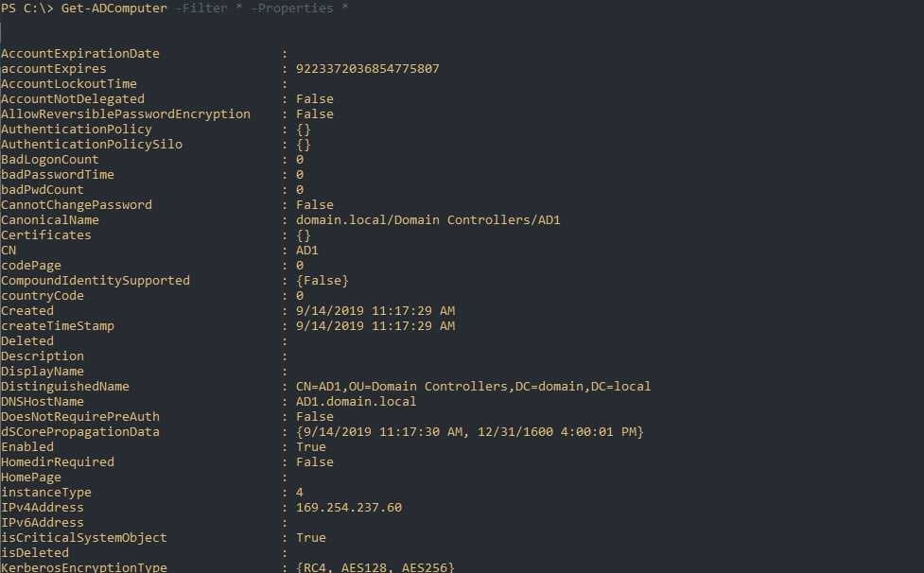Screen dimensions: 924x573
Task: Click the isCriticalSystemObject property name
Action: coord(84,538)
